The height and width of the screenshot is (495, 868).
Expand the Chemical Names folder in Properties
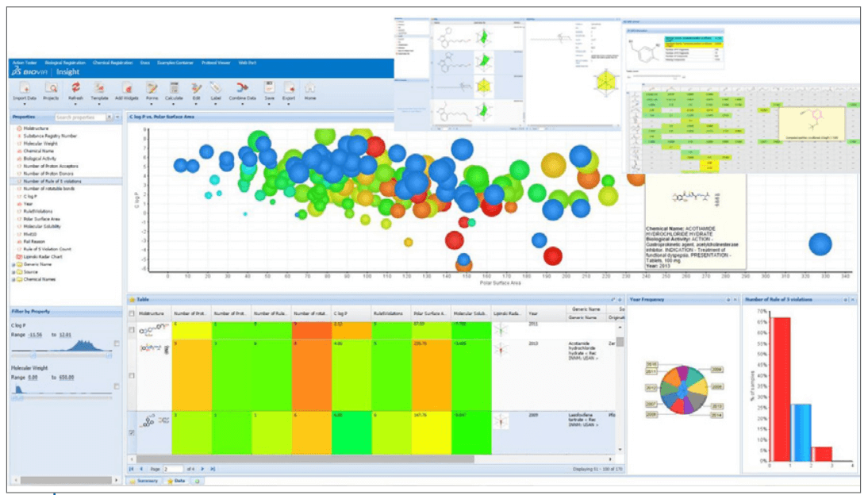tap(13, 279)
